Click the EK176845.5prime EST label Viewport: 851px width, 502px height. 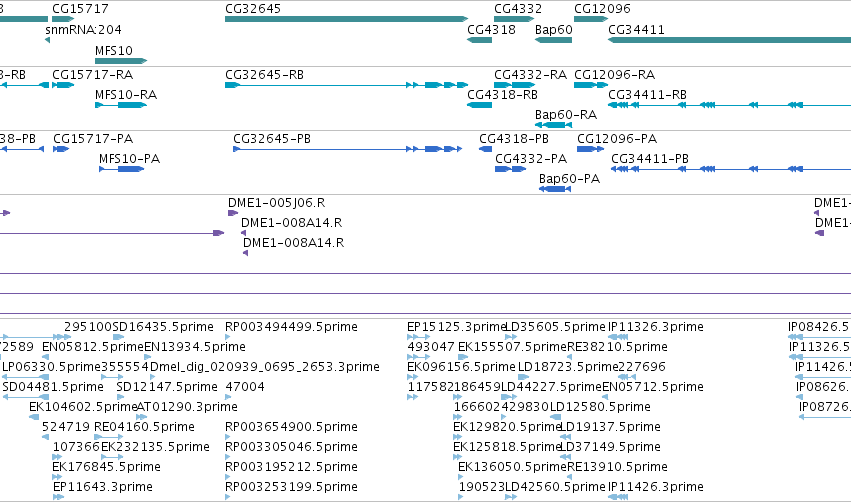(x=106, y=467)
